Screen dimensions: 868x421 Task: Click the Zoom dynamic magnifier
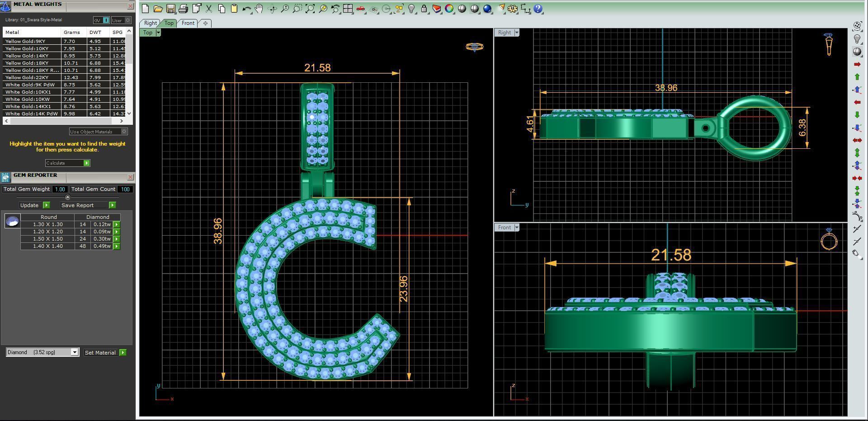285,9
